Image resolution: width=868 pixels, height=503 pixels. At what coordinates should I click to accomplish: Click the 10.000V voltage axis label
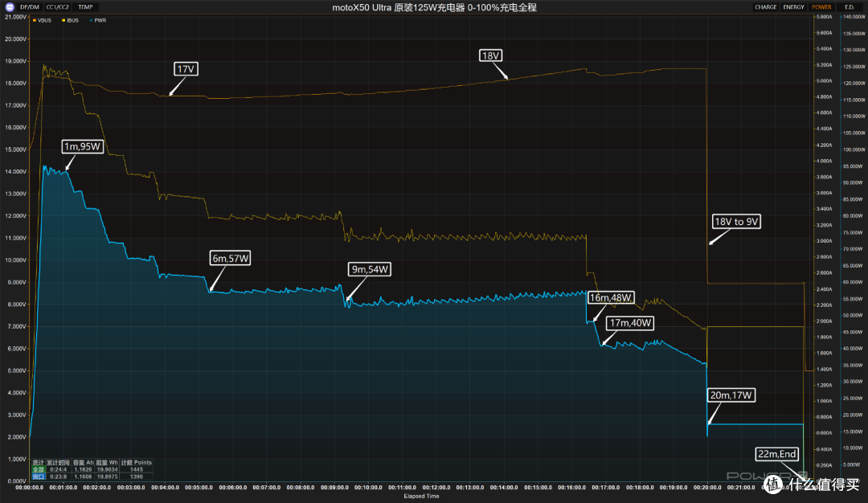[15, 260]
